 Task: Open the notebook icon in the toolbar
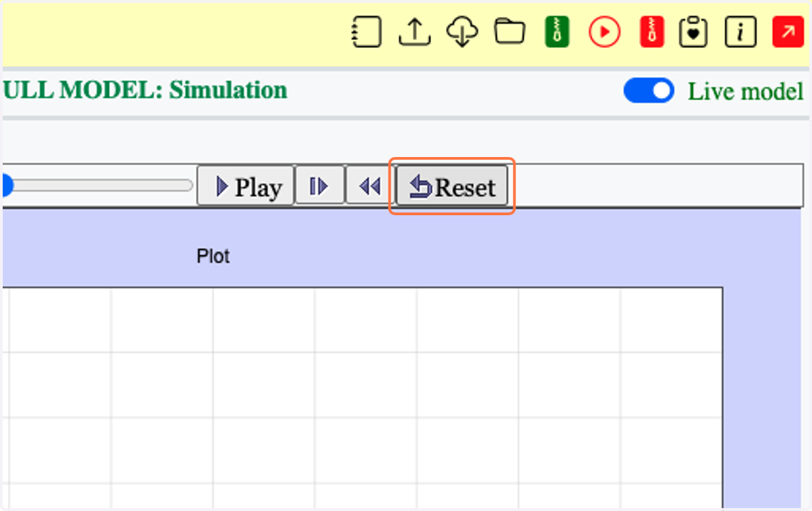366,32
